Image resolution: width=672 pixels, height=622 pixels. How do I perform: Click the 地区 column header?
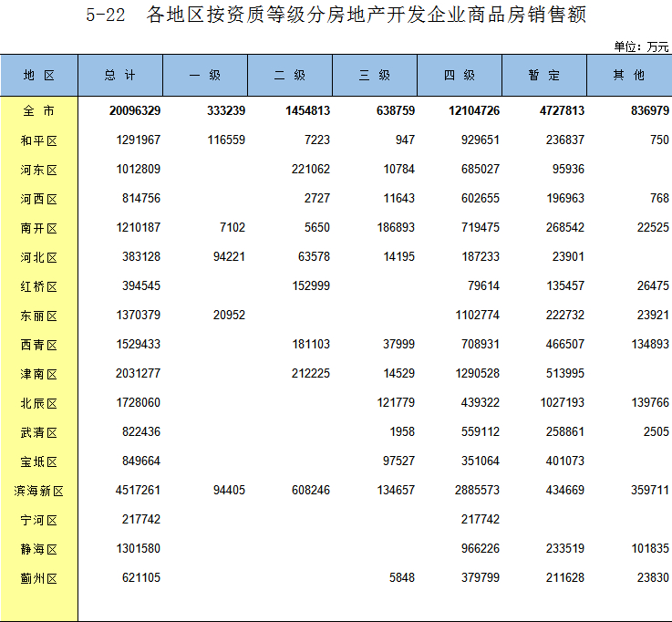[x=39, y=76]
